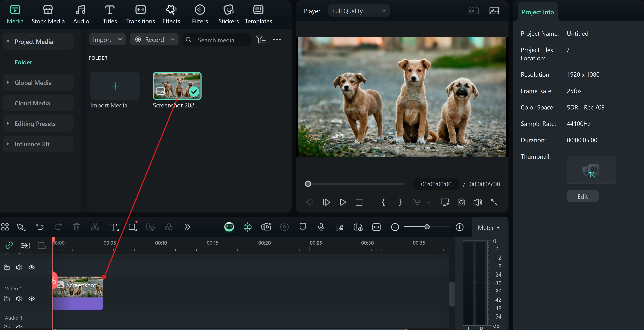This screenshot has width=644, height=330.
Task: Zoom out timeline with the minus button
Action: (395, 227)
